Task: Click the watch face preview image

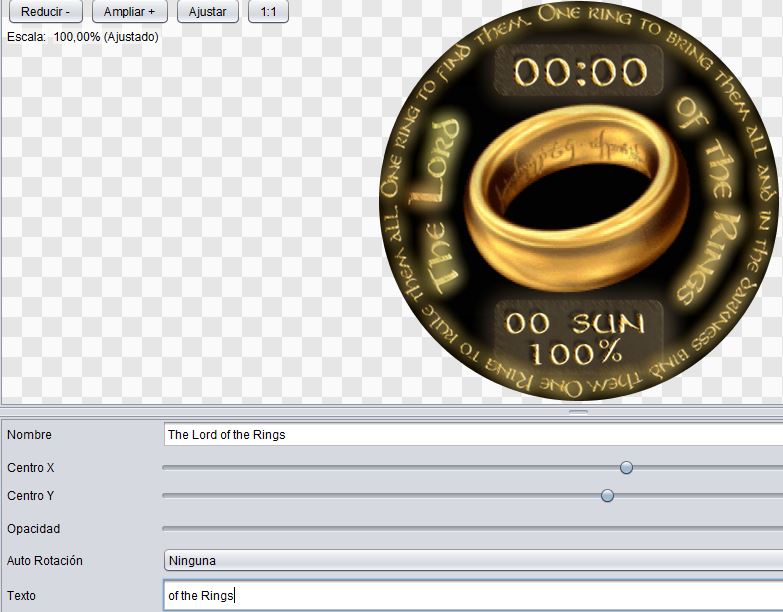Action: click(x=579, y=201)
